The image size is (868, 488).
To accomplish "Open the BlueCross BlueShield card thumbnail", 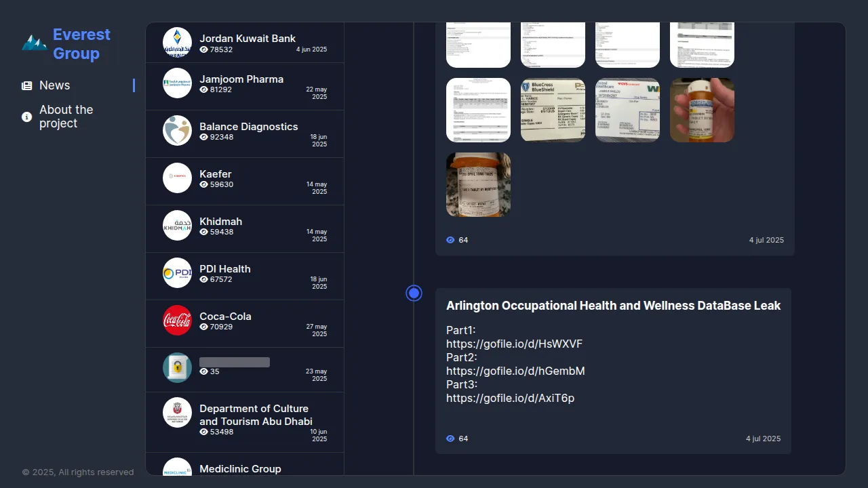I will pos(553,110).
